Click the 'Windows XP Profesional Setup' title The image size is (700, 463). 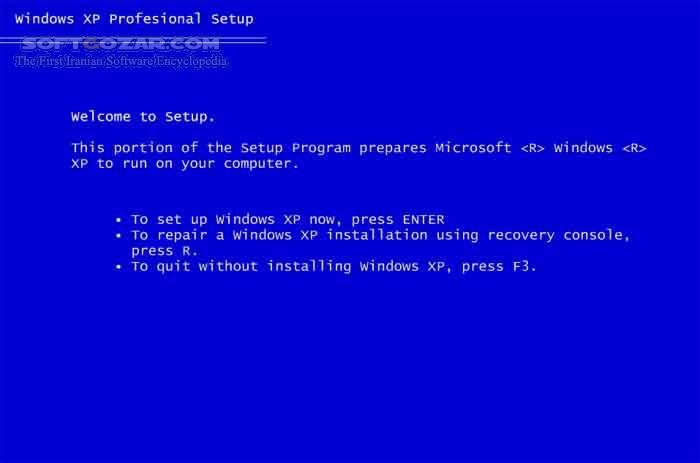click(134, 19)
